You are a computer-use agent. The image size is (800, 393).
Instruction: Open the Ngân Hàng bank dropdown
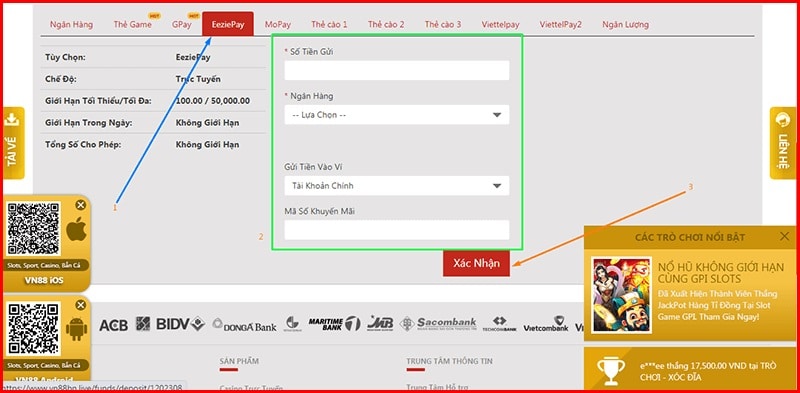(397, 115)
